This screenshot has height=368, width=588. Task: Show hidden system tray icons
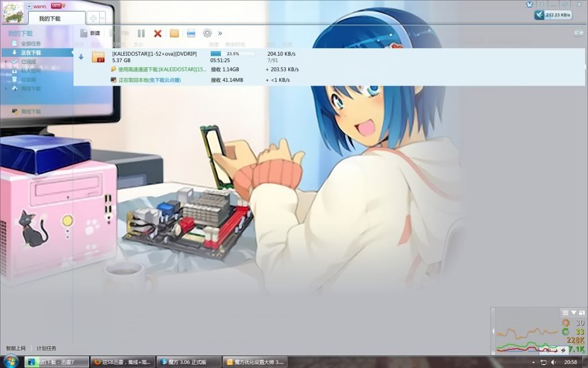[533, 362]
